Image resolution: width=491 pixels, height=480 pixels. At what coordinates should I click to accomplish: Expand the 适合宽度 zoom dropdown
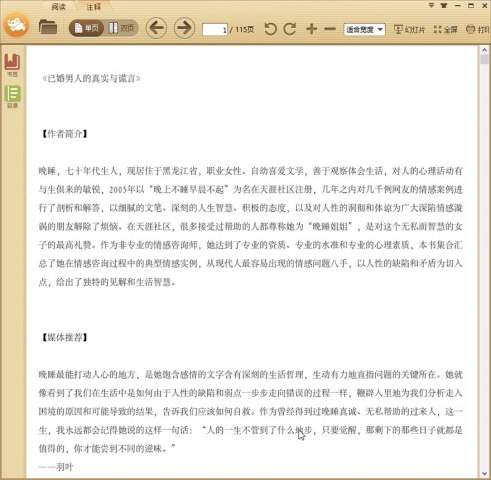[364, 29]
